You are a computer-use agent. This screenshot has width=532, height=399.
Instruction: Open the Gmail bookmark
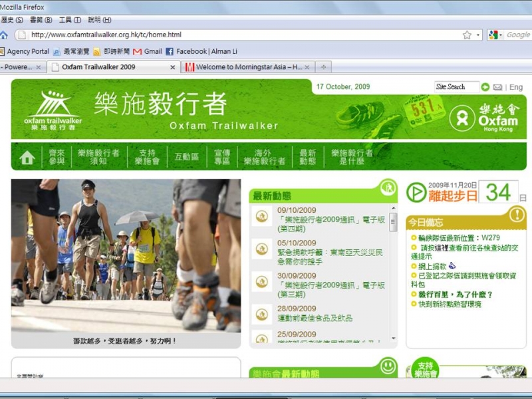[x=148, y=51]
